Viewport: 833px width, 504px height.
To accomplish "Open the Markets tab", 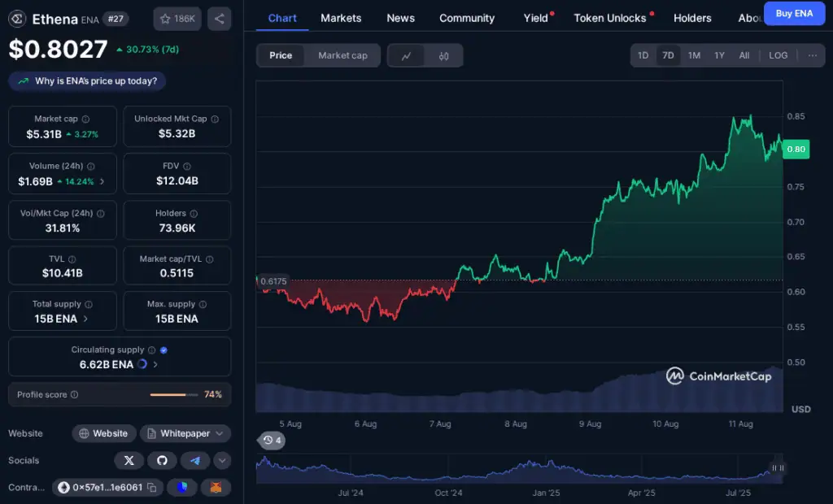I will pyautogui.click(x=341, y=18).
